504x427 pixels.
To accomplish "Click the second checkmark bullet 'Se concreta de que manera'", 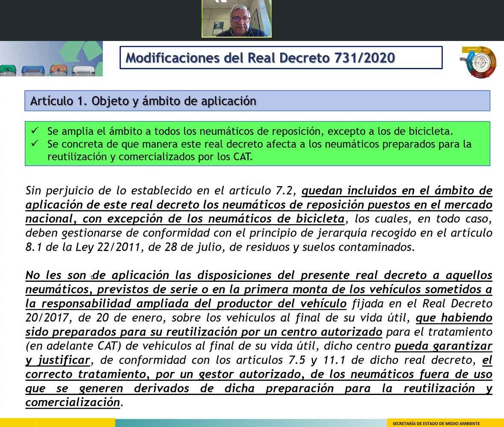I will (x=35, y=143).
